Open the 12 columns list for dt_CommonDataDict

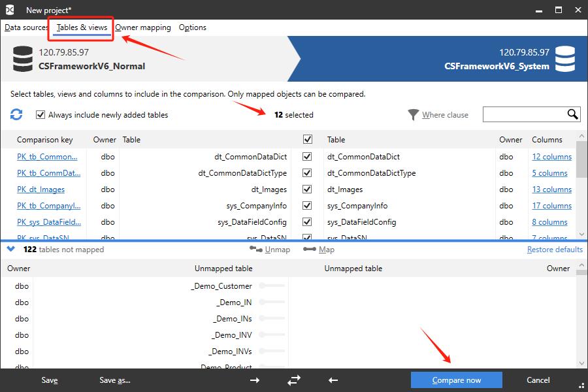tap(551, 157)
